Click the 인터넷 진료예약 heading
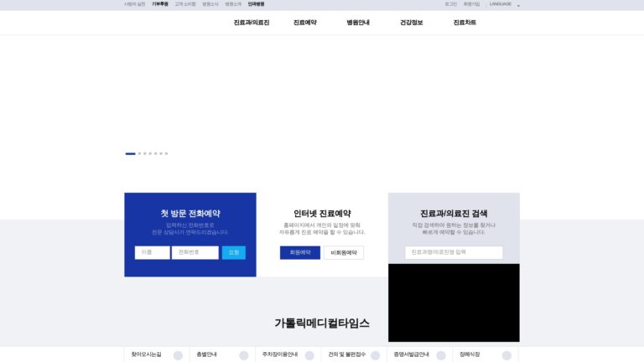This screenshot has width=644, height=362. 322,214
